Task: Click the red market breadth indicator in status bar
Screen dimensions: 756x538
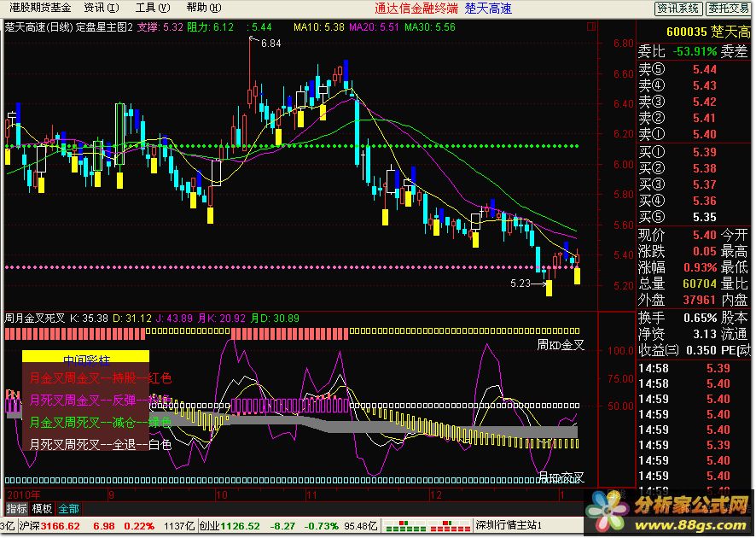Action: (449, 525)
